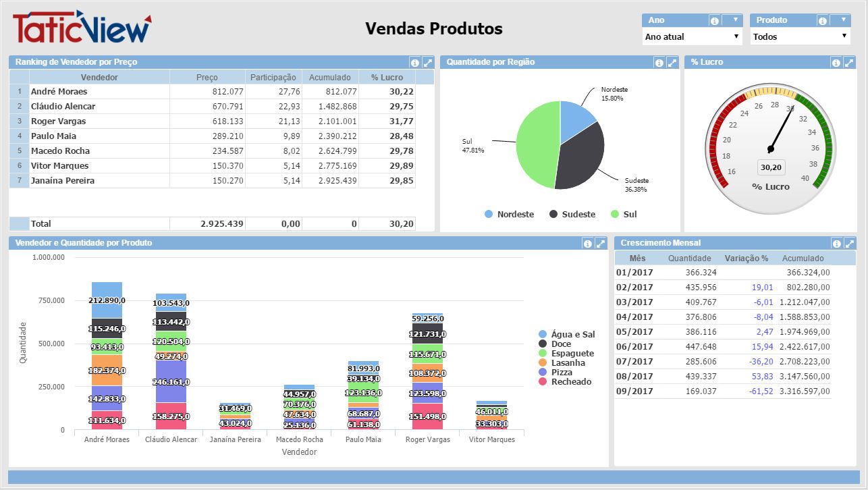Click the Recheado color swatch in legend
The width and height of the screenshot is (868, 490).
click(x=543, y=382)
